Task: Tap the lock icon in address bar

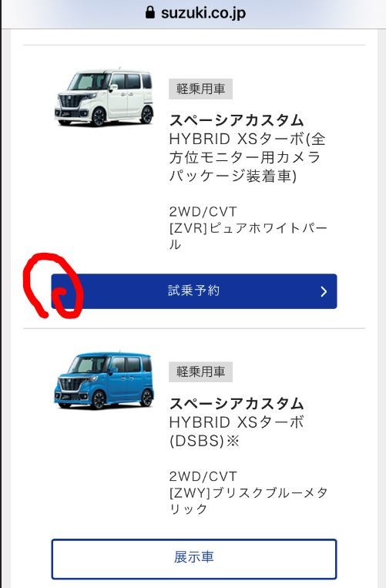Action: [x=150, y=12]
